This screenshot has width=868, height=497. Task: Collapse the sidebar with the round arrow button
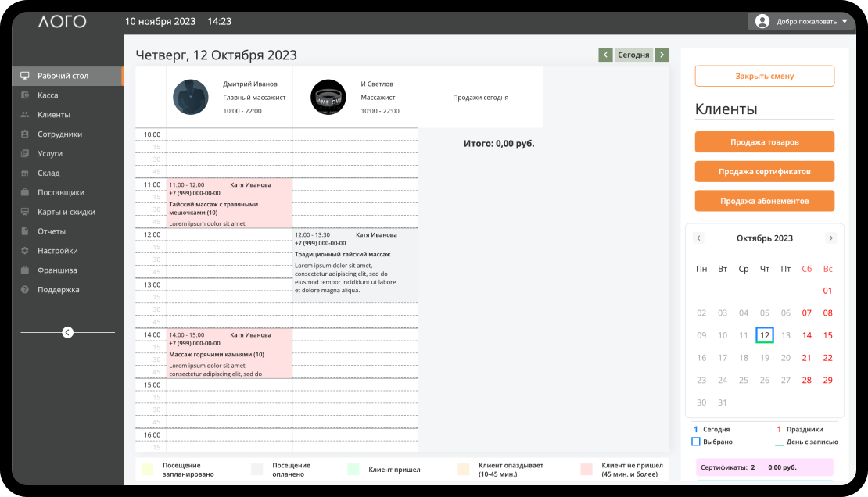click(x=67, y=332)
